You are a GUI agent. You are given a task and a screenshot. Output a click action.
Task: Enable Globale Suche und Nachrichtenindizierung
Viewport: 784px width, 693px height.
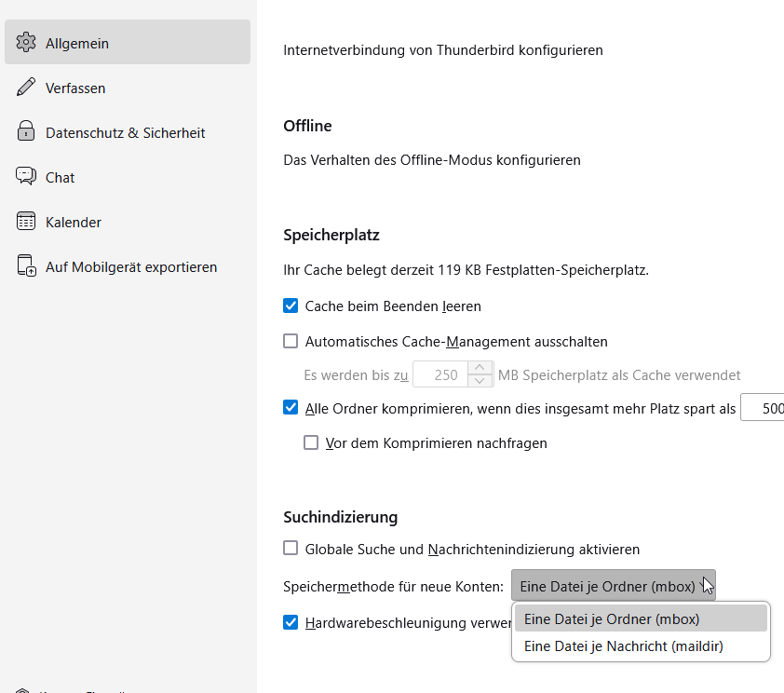[291, 549]
